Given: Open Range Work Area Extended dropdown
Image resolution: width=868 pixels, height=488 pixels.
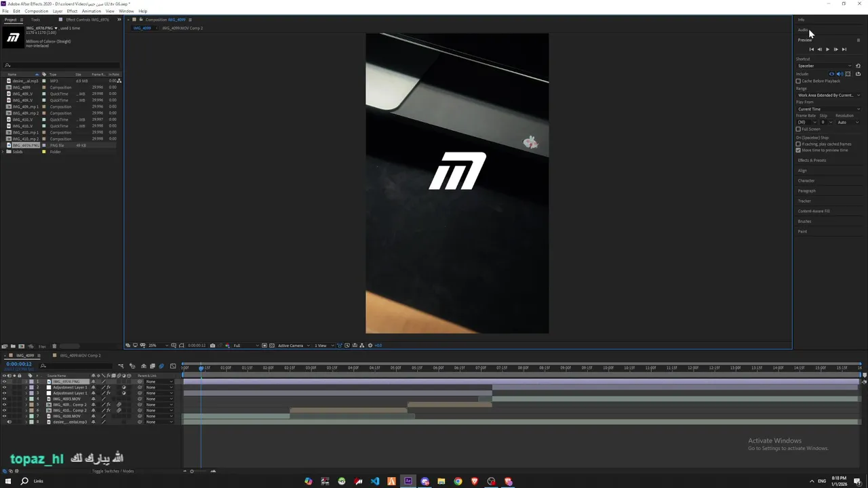Looking at the screenshot, I should (x=828, y=95).
